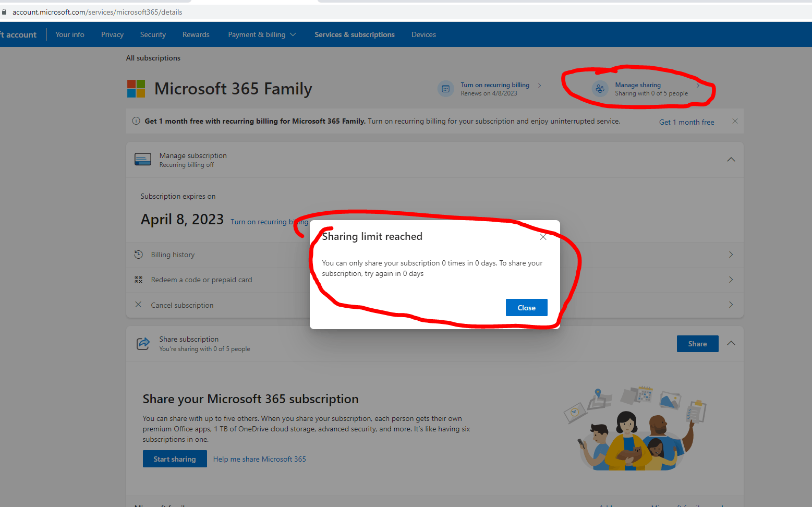The height and width of the screenshot is (507, 812).
Task: Click the Microsoft four-color logo
Action: 136,89
